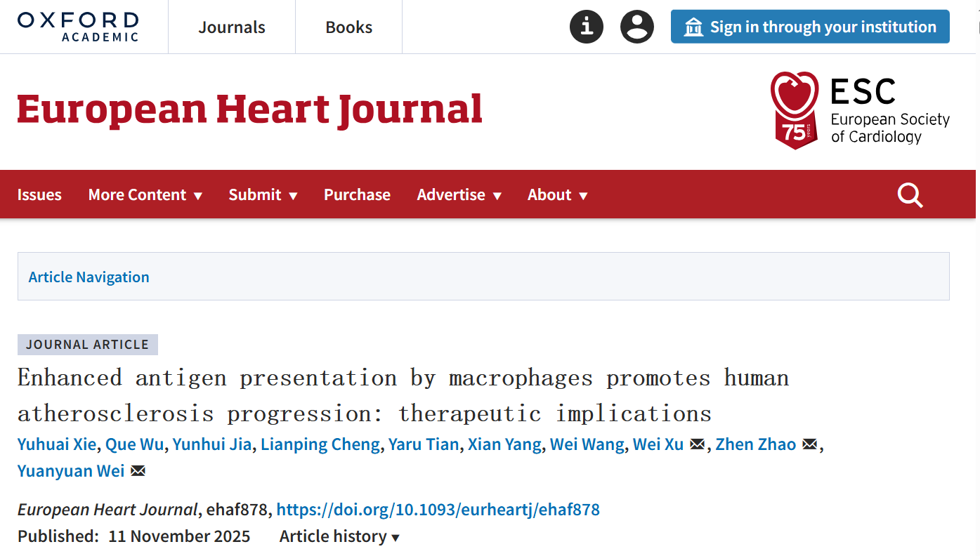Screen dimensions: 980x556
Task: Click the information circle icon
Action: (586, 27)
